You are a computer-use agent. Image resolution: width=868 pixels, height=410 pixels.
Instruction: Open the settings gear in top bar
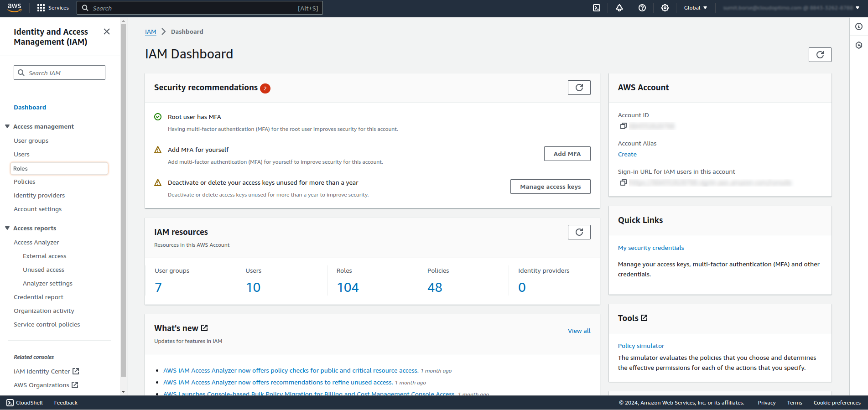pos(665,8)
